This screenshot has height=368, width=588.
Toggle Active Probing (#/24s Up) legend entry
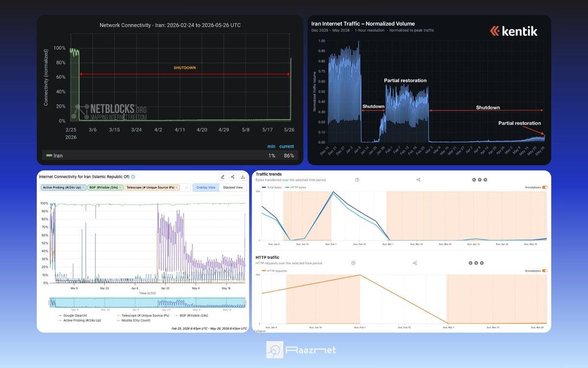[78, 320]
